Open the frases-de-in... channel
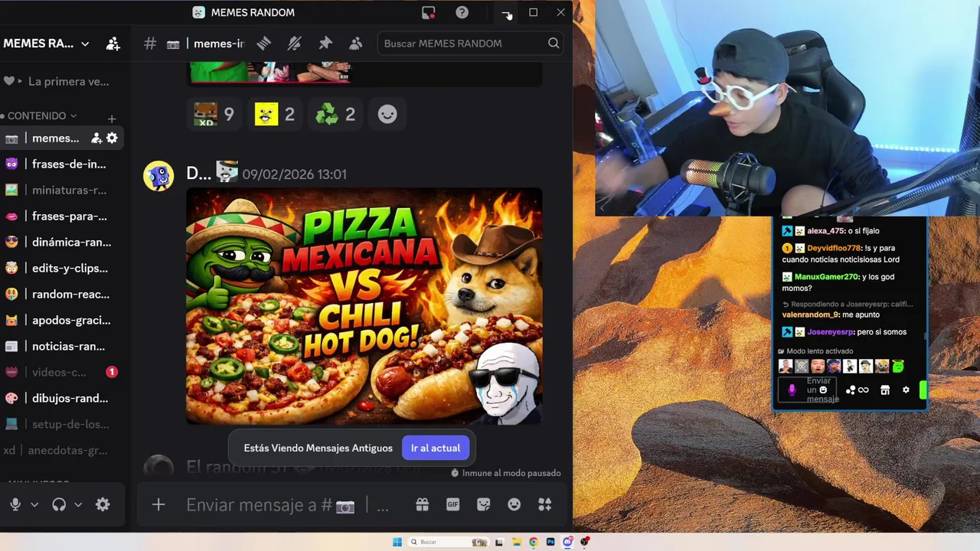980x551 pixels. (x=62, y=164)
